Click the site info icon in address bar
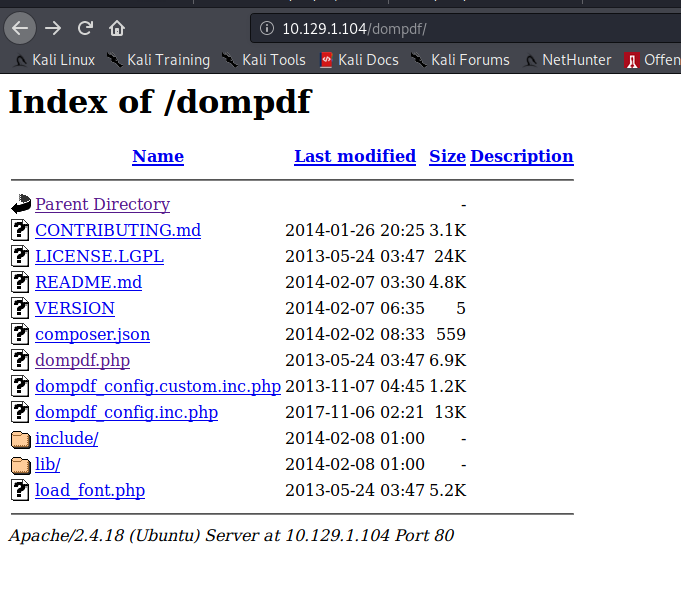The image size is (681, 589). pyautogui.click(x=266, y=28)
